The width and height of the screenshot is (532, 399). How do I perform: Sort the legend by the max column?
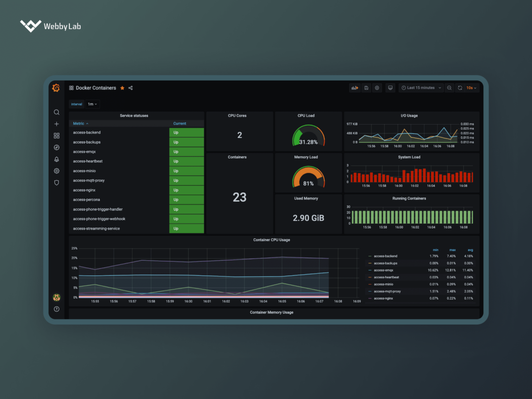coord(452,250)
